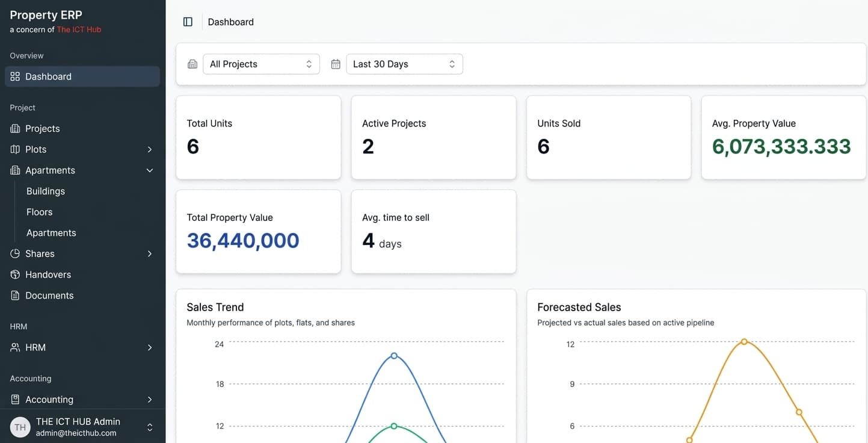The height and width of the screenshot is (443, 868).
Task: Click the green peak point on Sales Trend
Action: point(394,426)
